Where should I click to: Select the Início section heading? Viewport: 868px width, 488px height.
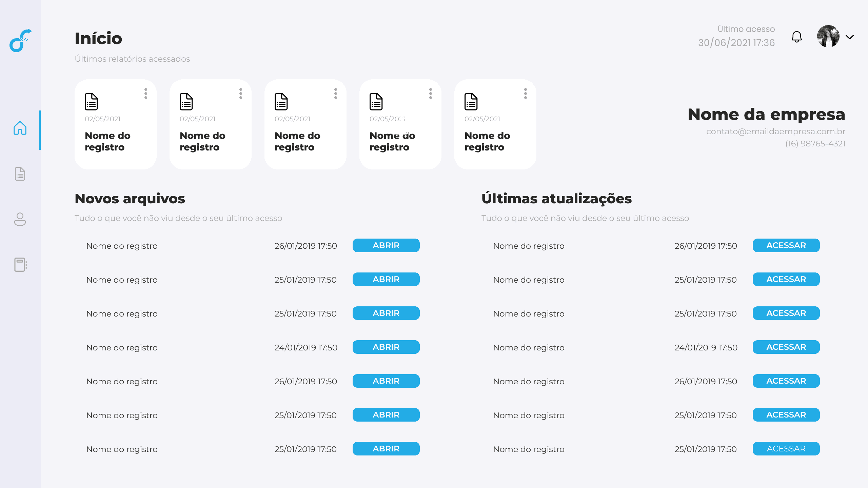point(98,38)
